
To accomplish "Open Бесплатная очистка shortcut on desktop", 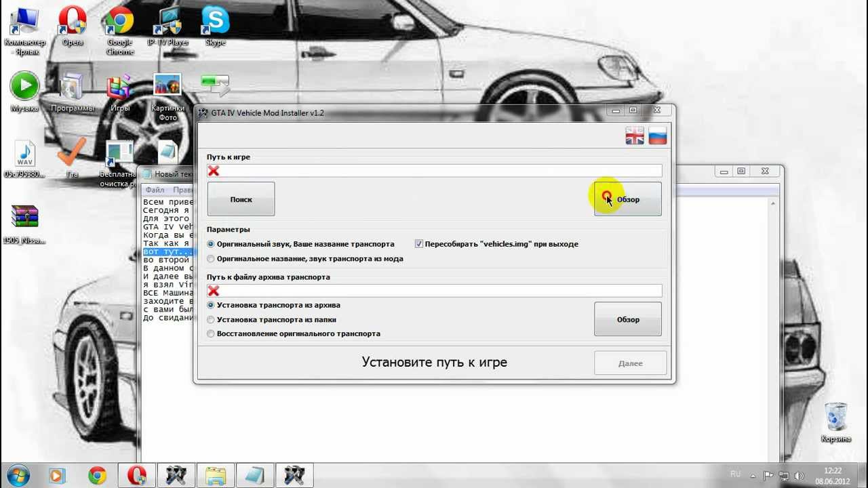I will click(120, 163).
